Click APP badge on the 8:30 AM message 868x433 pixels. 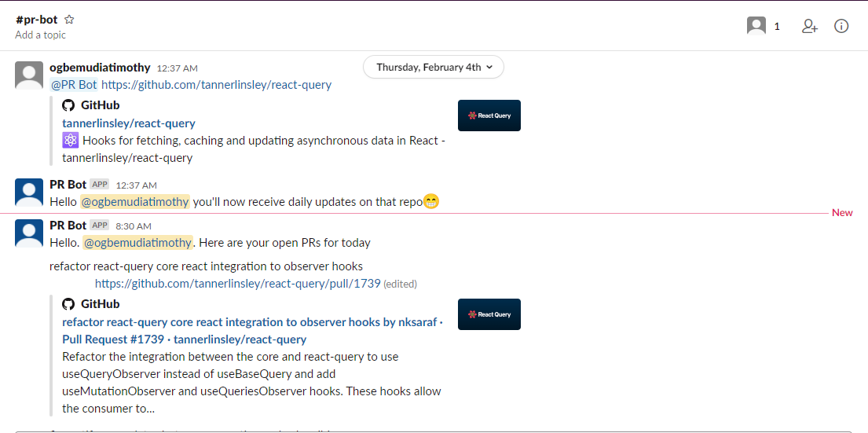coord(100,226)
